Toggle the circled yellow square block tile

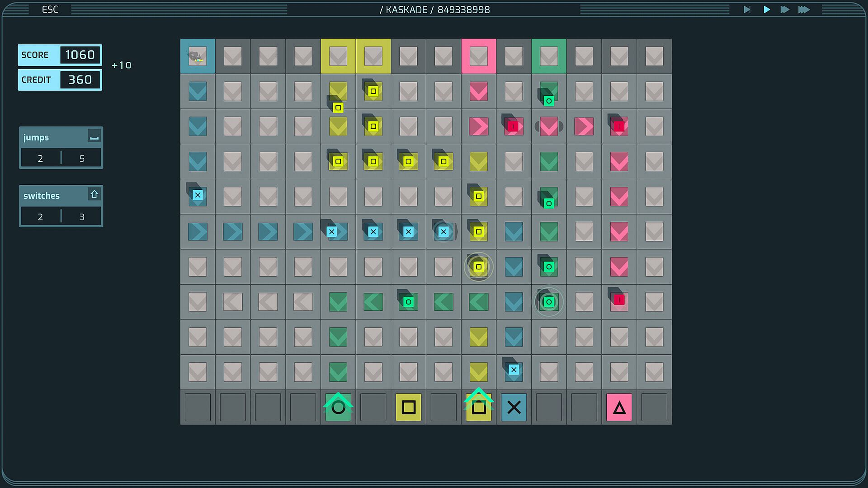(478, 267)
